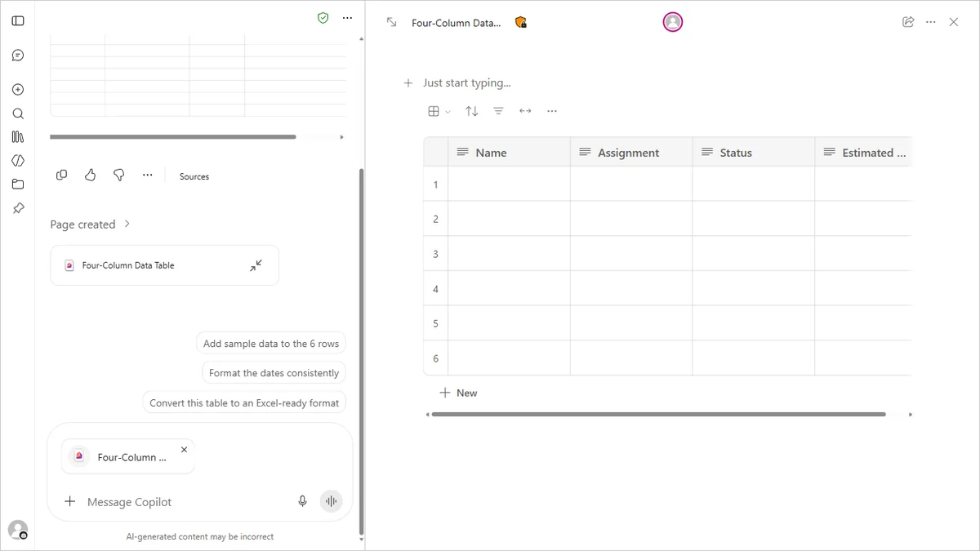Click the Assignment cell in row 5
The height and width of the screenshot is (551, 980).
[631, 323]
